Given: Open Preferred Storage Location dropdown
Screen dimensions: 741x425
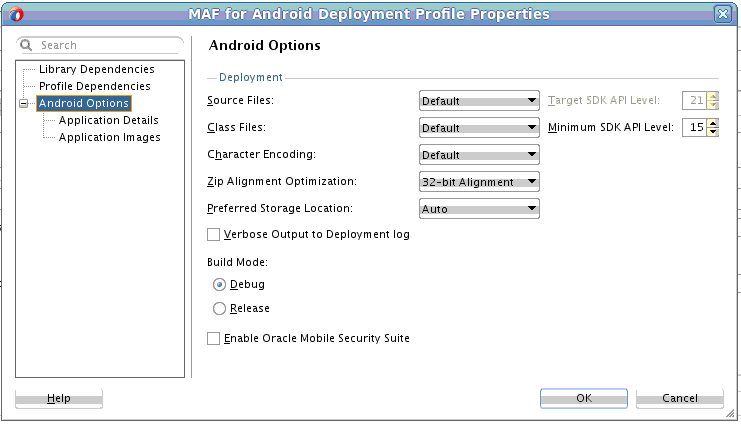Looking at the screenshot, I should 479,208.
